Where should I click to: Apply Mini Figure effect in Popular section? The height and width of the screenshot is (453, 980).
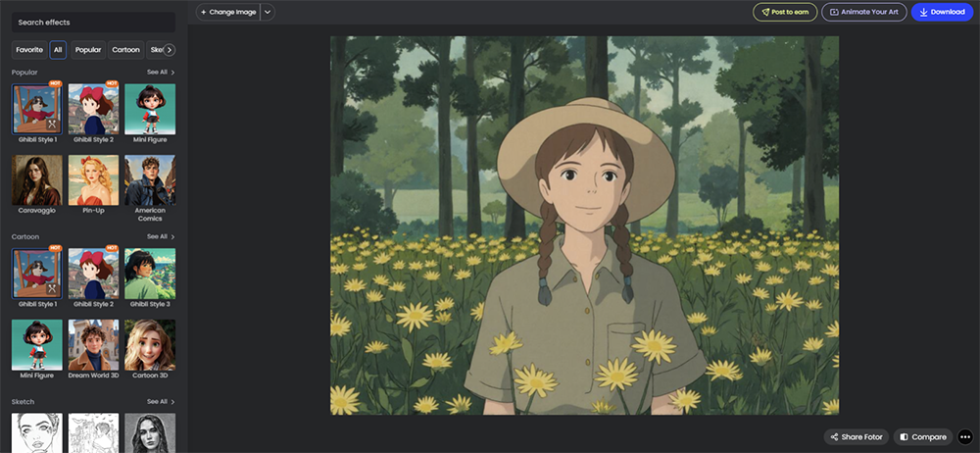pyautogui.click(x=150, y=109)
